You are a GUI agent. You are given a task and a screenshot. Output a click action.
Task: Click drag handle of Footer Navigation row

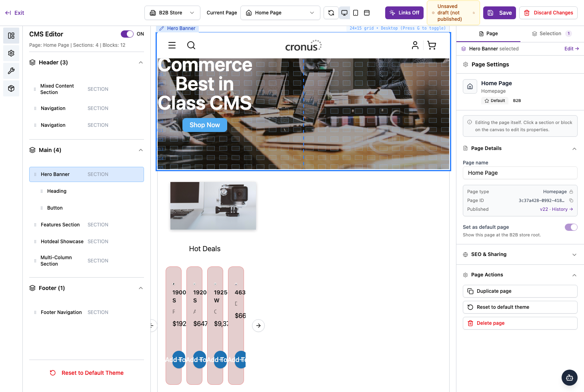[x=35, y=312]
